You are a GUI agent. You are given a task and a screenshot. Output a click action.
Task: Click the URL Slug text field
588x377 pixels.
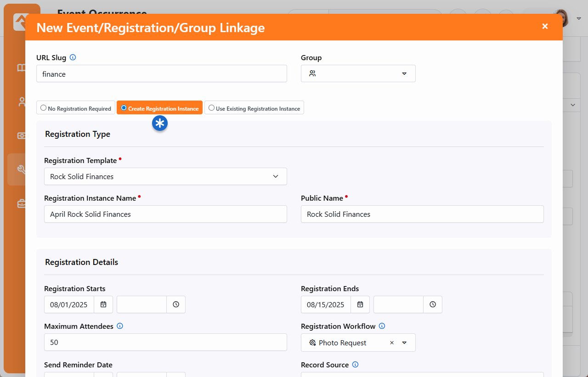pyautogui.click(x=161, y=73)
